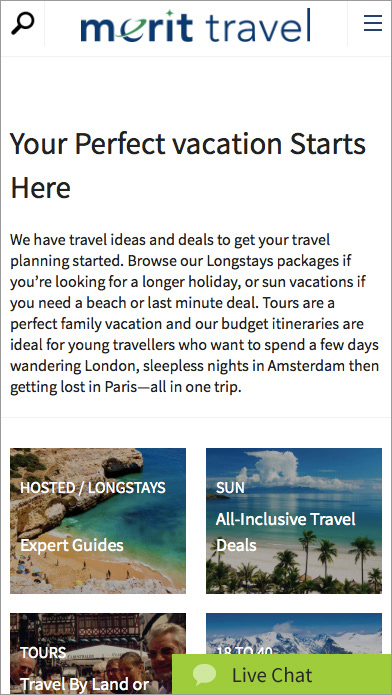Open the Sun vacations tile

(294, 521)
